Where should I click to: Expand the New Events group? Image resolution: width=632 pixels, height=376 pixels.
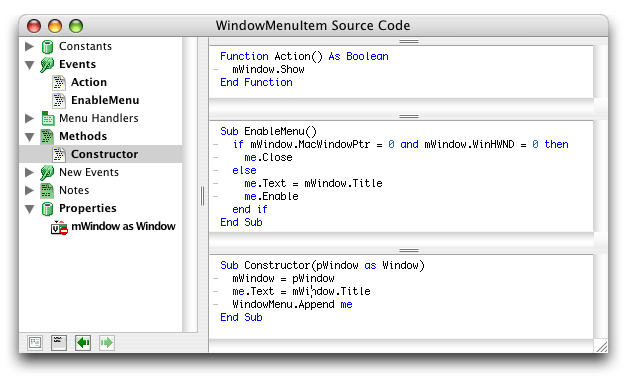click(x=29, y=172)
